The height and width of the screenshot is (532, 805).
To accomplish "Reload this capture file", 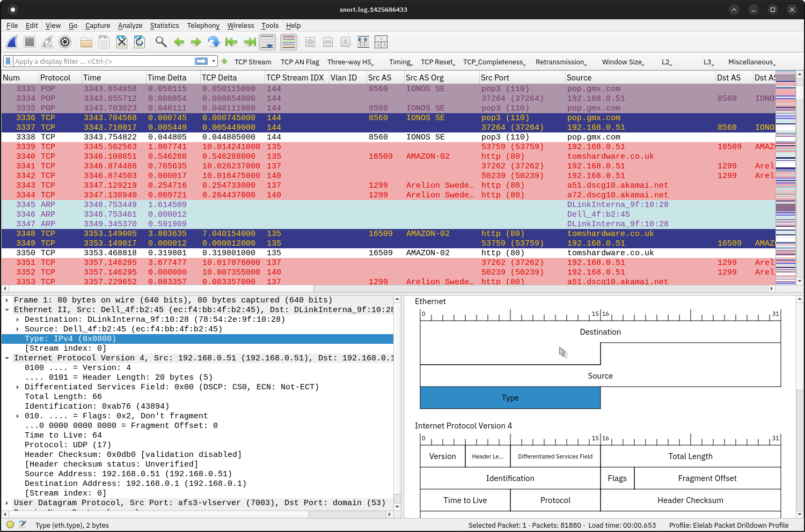I will pos(140,42).
